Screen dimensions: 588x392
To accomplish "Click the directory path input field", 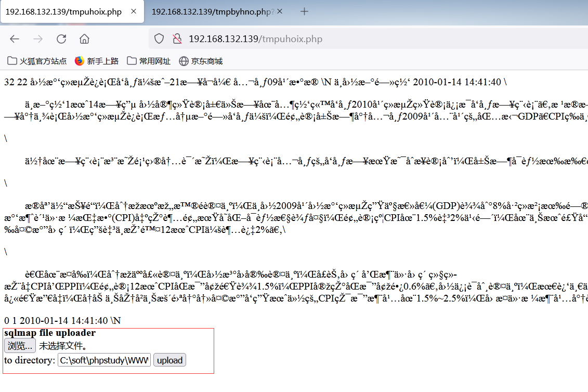I will (x=103, y=360).
